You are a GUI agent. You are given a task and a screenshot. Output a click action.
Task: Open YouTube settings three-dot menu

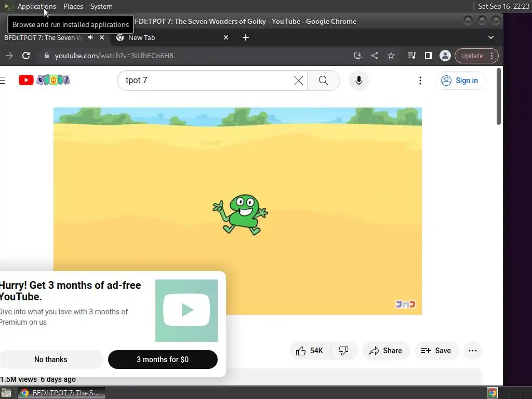coord(420,81)
